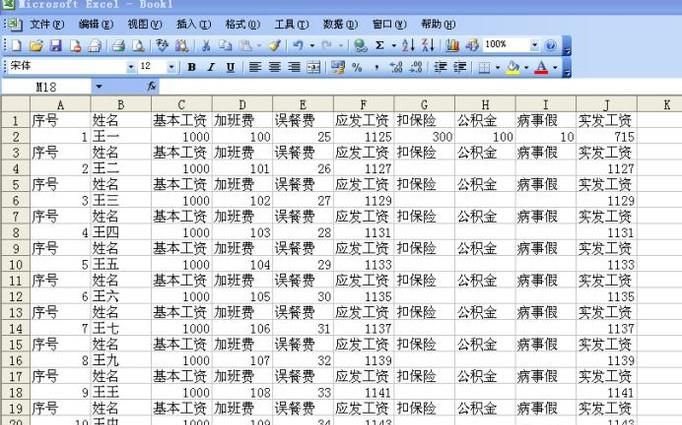Open Print Preview
The width and height of the screenshot is (682, 425).
coord(138,45)
